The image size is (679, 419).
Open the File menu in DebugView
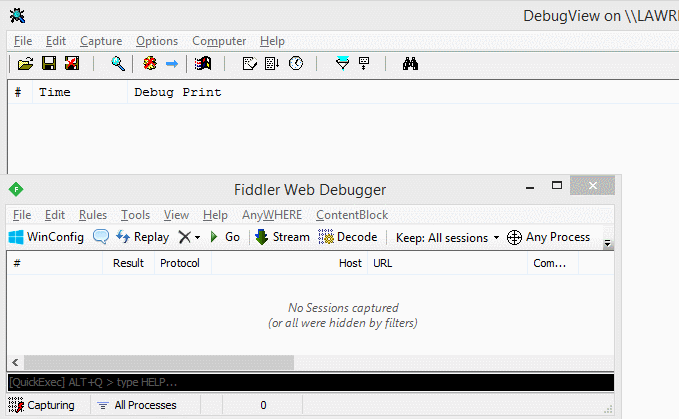click(23, 41)
